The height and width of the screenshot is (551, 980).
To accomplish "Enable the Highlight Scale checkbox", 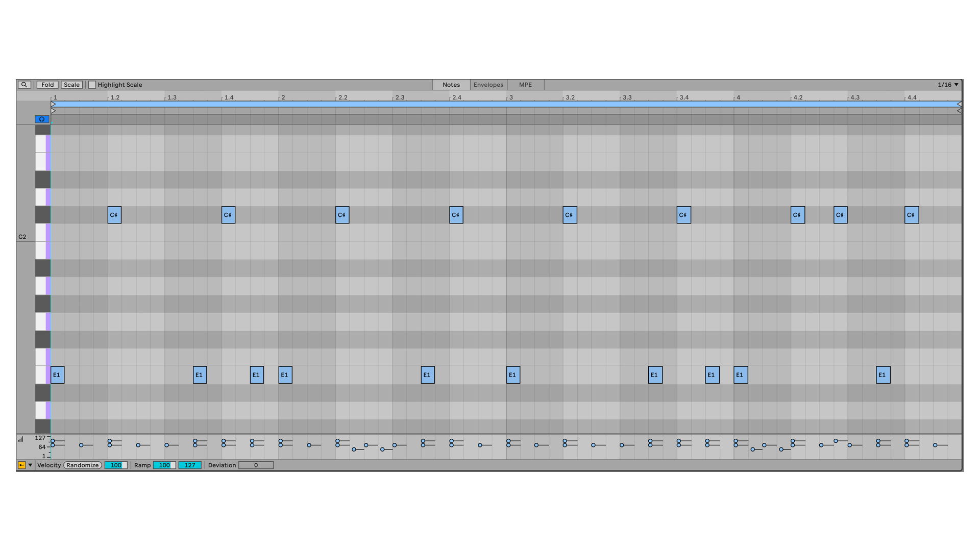I will coord(92,85).
